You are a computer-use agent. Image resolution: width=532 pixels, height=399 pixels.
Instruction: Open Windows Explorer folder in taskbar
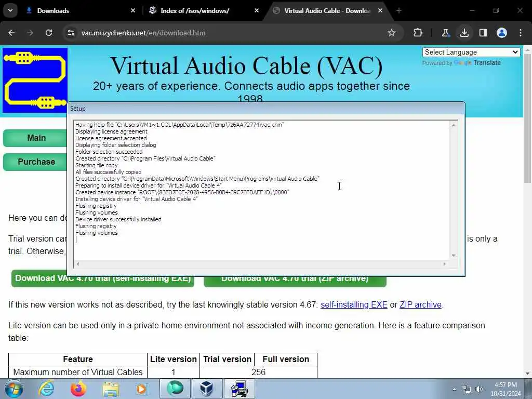(x=111, y=389)
